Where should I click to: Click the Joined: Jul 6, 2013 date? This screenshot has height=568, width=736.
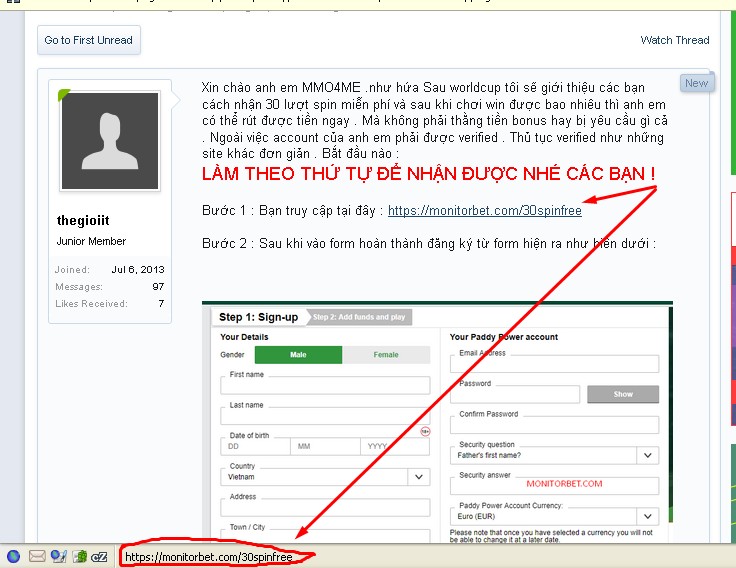[138, 270]
